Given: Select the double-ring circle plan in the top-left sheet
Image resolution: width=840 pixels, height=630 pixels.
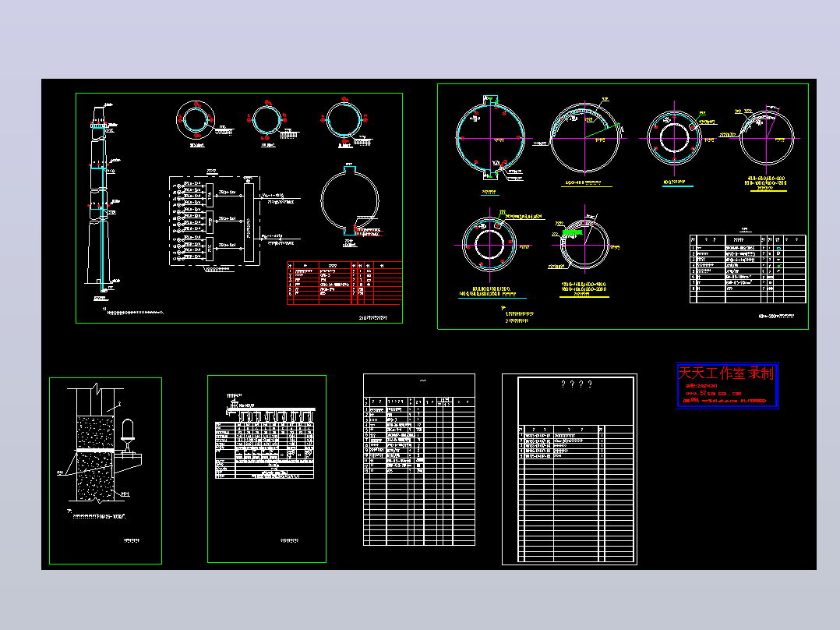Looking at the screenshot, I should click(196, 119).
